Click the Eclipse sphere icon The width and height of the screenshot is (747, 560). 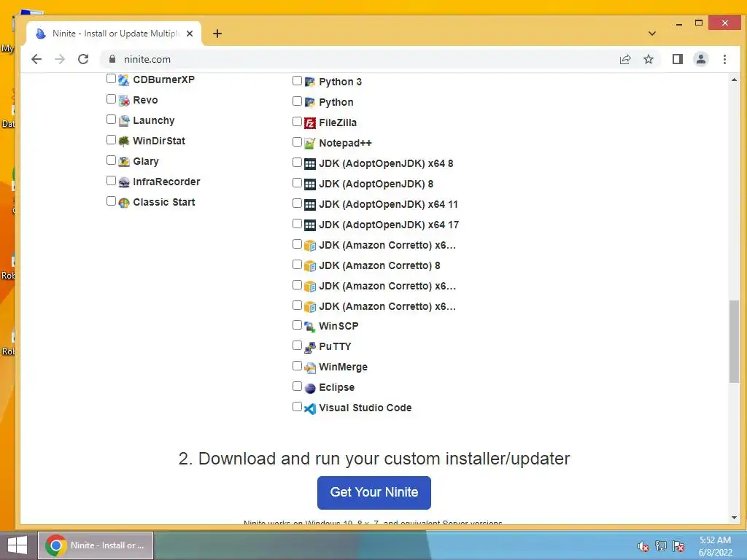coord(309,388)
